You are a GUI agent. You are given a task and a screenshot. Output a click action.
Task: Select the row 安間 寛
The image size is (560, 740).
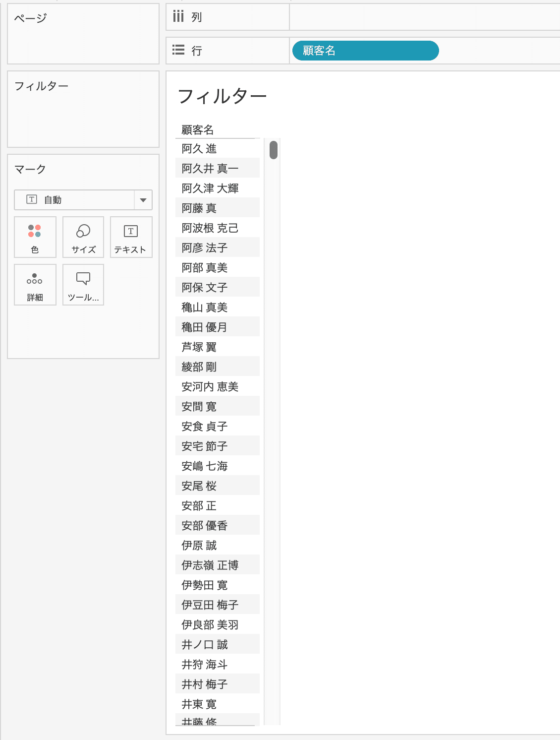coord(218,406)
